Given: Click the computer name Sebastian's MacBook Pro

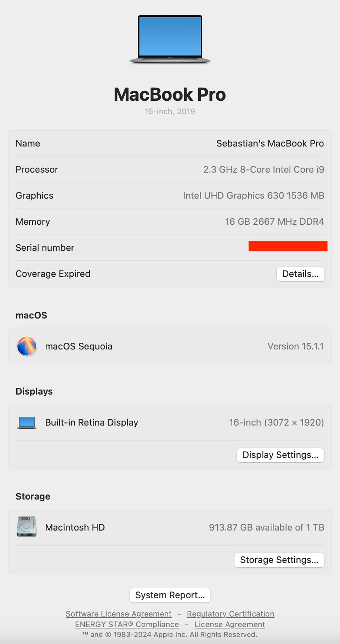Looking at the screenshot, I should coord(270,144).
